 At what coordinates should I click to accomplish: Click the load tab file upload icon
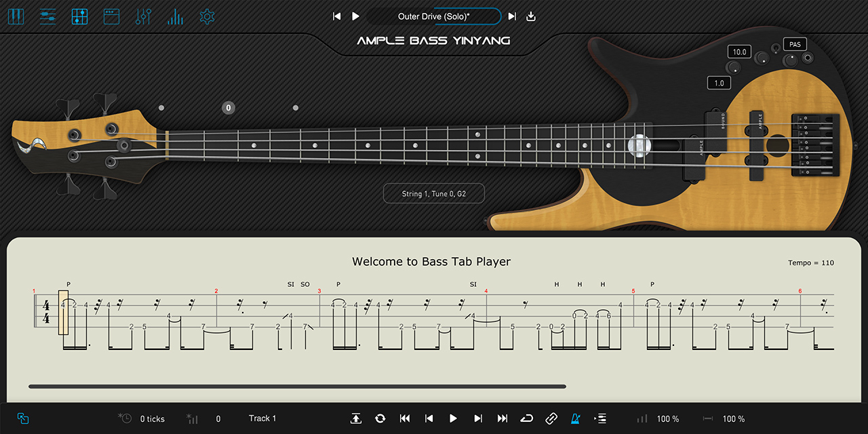pyautogui.click(x=356, y=418)
